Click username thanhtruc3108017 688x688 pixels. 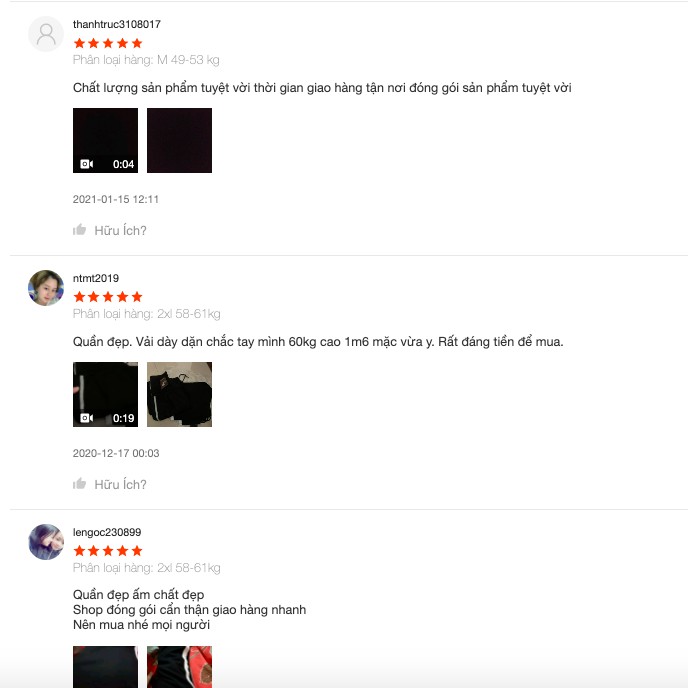[117, 24]
